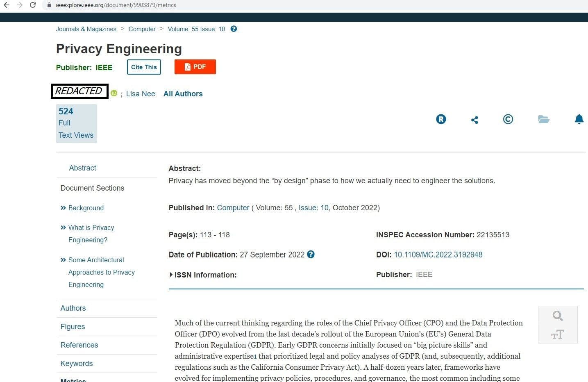
Task: Select the ieeexplore URL in the address bar
Action: click(x=116, y=5)
